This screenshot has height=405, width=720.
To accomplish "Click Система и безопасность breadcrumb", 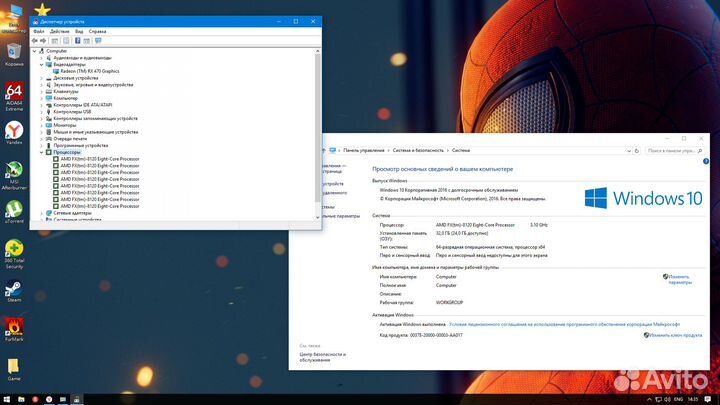I will point(418,150).
